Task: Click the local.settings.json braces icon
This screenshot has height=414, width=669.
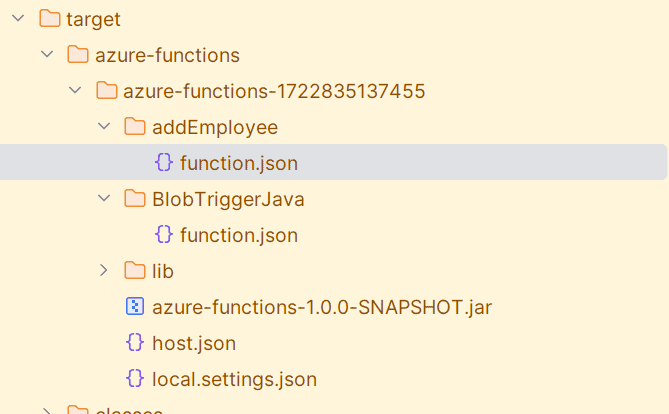Action: (135, 378)
